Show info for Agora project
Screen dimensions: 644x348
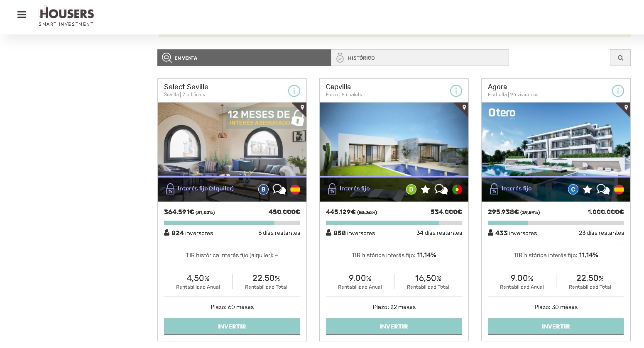pyautogui.click(x=618, y=91)
